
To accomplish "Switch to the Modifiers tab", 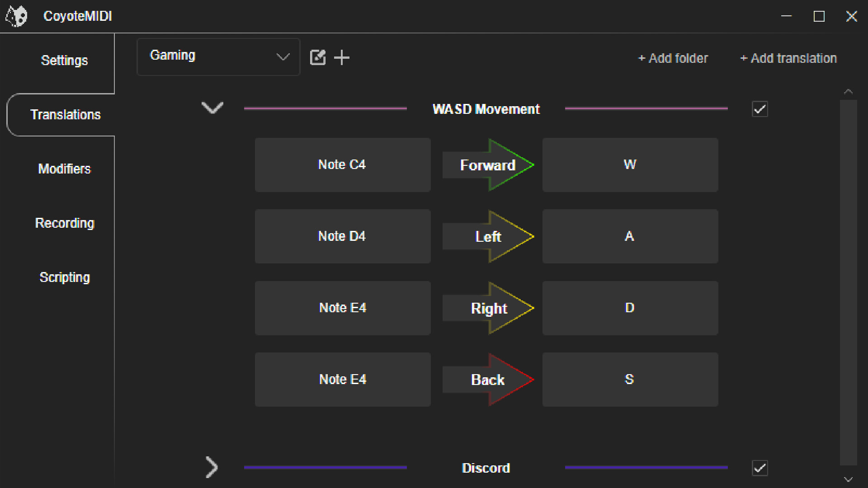I will point(64,169).
